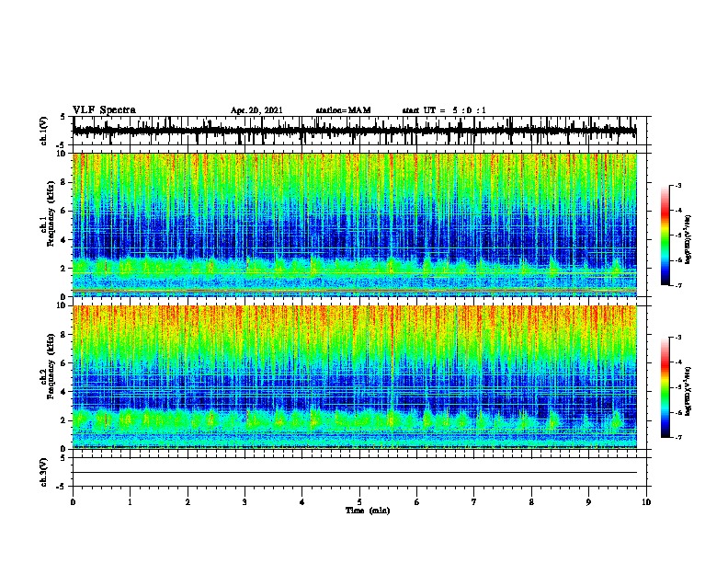The width and height of the screenshot is (728, 563).
Task: Click the "ch.3(V)" axis label
Action: tap(44, 472)
